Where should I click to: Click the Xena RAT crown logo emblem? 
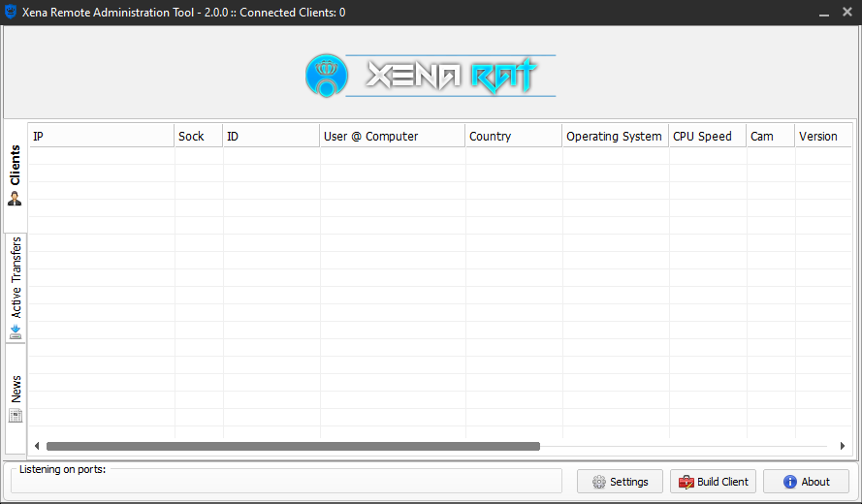pos(326,75)
